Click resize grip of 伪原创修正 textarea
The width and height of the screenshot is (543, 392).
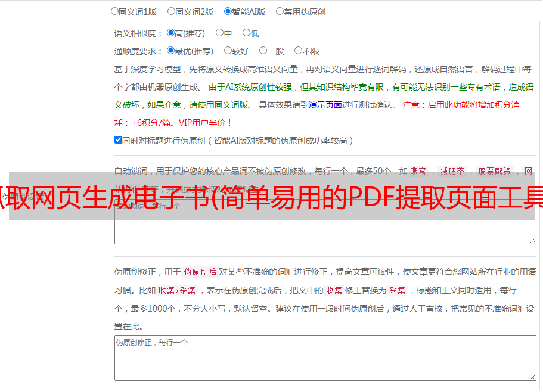coord(533,377)
